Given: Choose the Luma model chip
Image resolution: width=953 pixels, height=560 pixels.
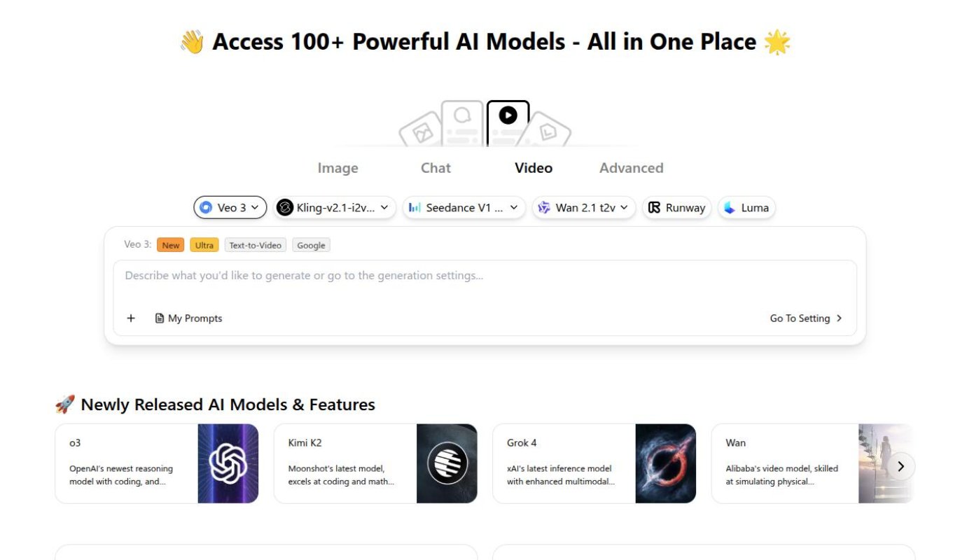Looking at the screenshot, I should click(x=746, y=208).
